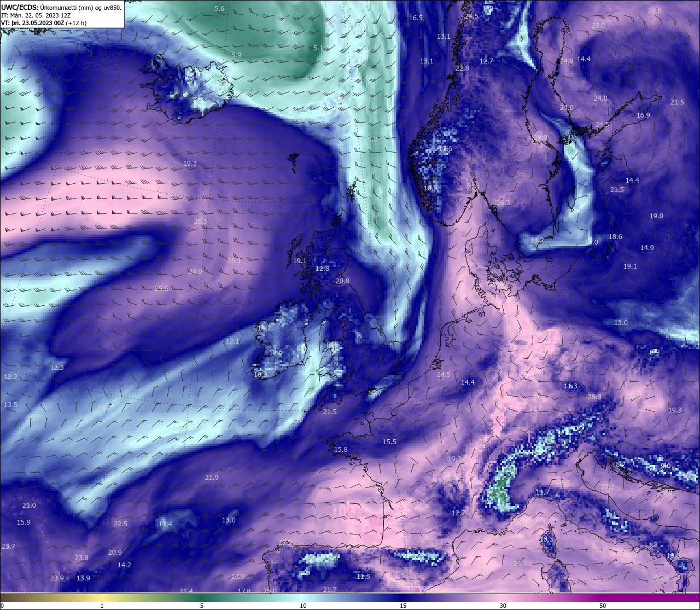Click the map value '22.8' over Norway
The width and height of the screenshot is (700, 610).
462,68
